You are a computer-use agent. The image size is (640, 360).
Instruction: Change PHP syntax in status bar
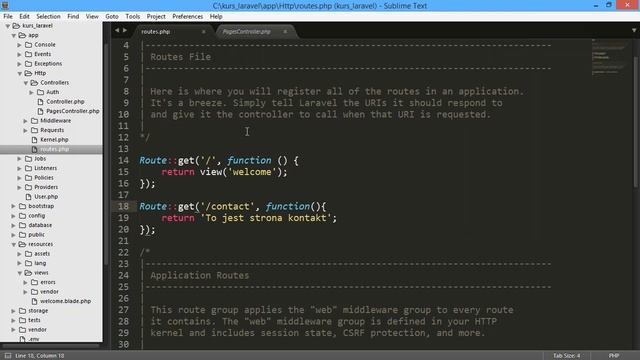(x=614, y=356)
